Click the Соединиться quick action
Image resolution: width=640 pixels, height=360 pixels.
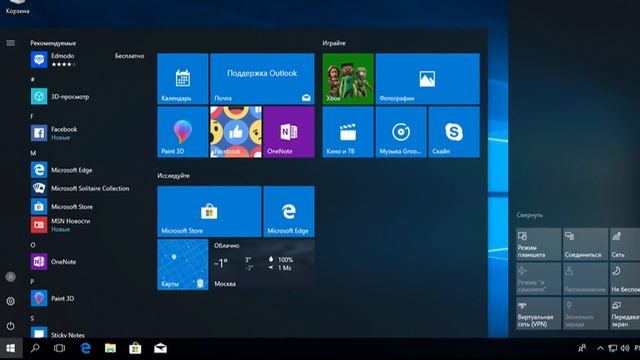coord(585,244)
